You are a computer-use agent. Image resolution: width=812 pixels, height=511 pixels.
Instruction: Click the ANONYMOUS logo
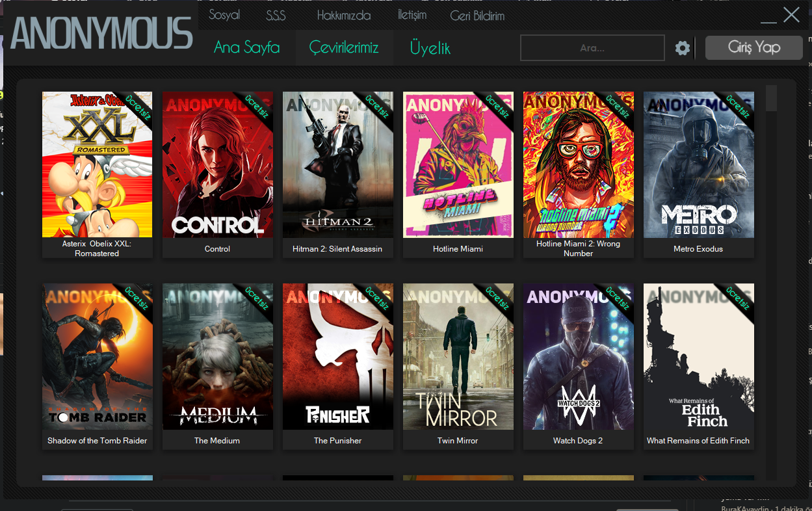[x=102, y=33]
